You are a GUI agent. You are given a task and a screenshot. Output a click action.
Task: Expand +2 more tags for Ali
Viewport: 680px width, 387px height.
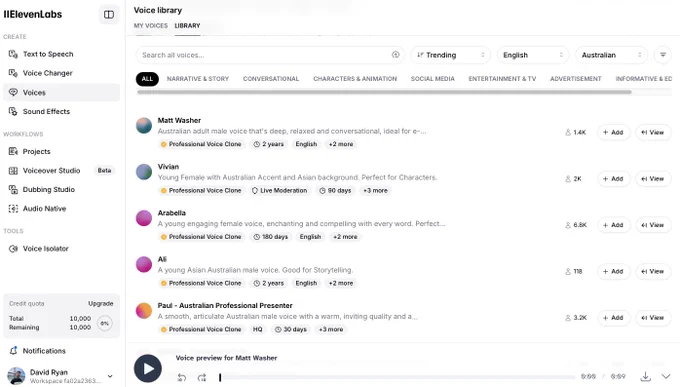point(341,283)
